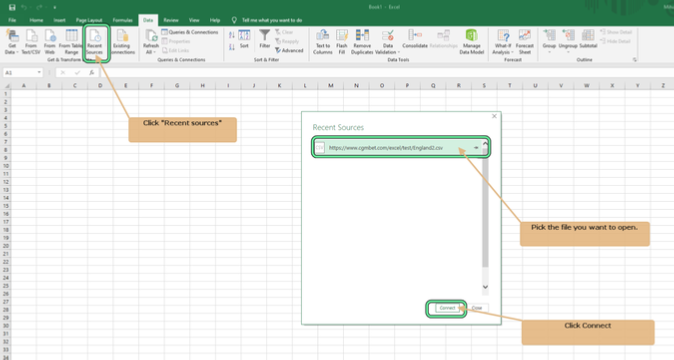Open the Get Data menu
Image resolution: width=674 pixels, height=360 pixels.
tap(12, 42)
